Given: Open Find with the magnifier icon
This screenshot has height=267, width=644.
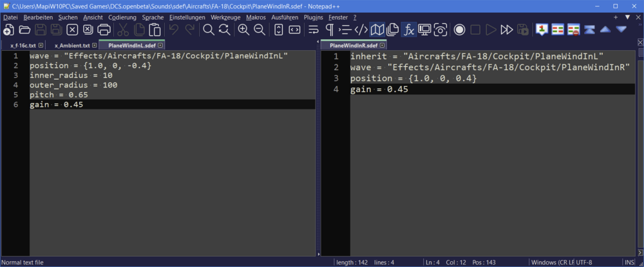Looking at the screenshot, I should pyautogui.click(x=209, y=30).
